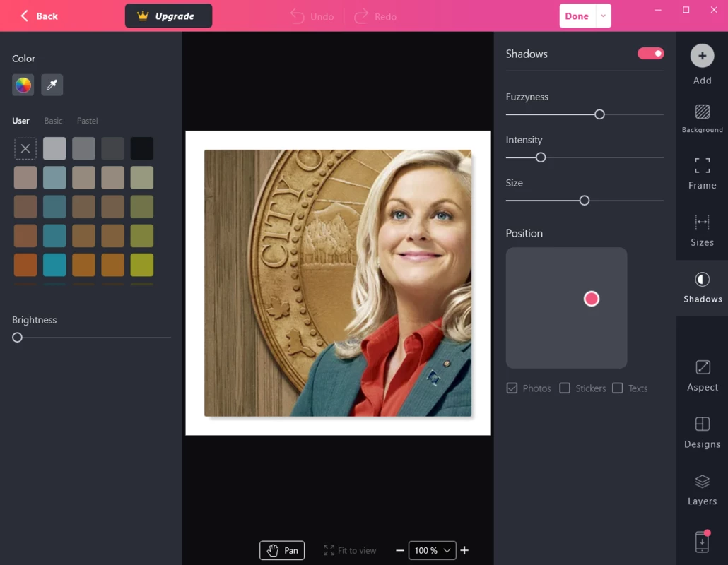The width and height of the screenshot is (728, 565).
Task: Switch to the Basic color tab
Action: (54, 121)
